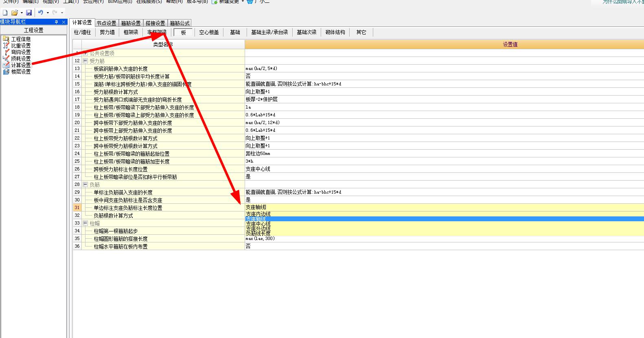
Task: Switch to the 节点设置 tab
Action: (107, 23)
